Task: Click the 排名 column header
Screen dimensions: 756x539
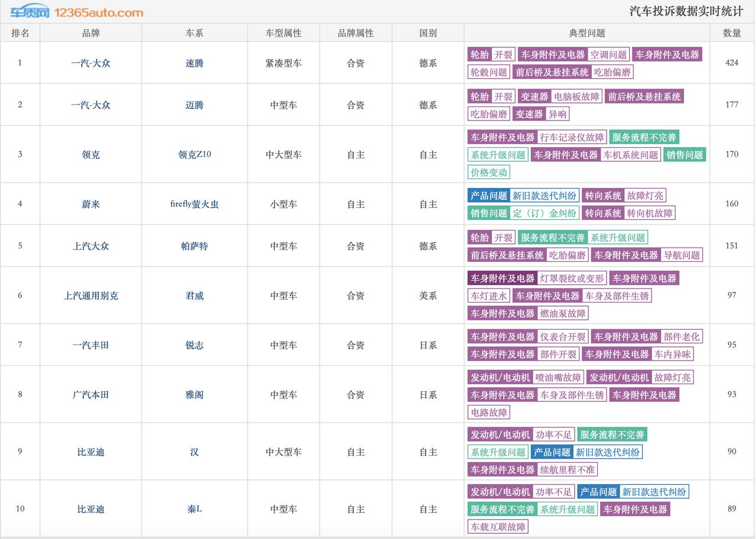Action: point(20,33)
